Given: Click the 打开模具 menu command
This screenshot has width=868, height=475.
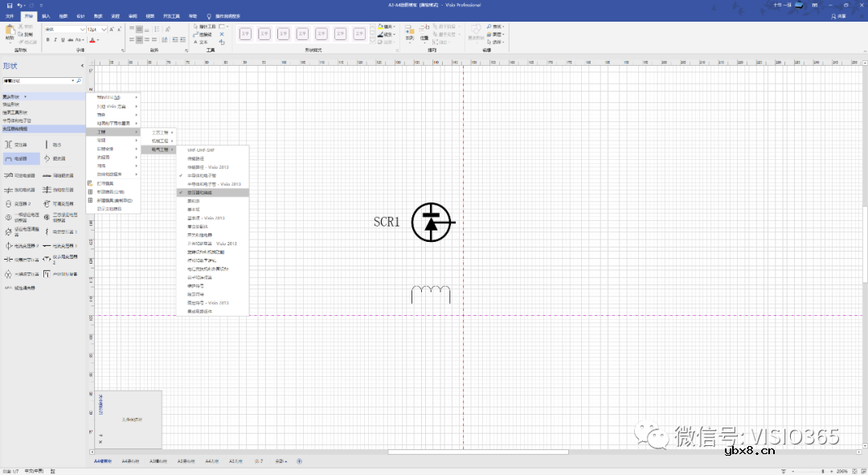Looking at the screenshot, I should pos(105,183).
